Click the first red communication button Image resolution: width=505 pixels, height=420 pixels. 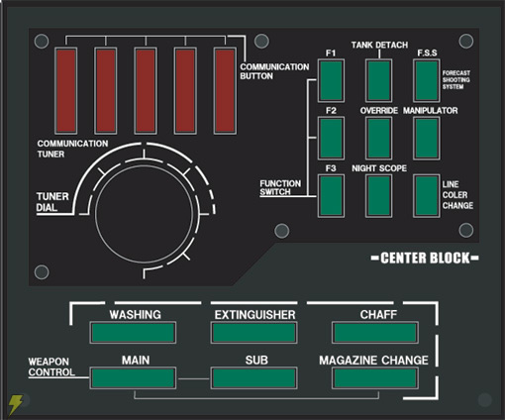(x=66, y=91)
